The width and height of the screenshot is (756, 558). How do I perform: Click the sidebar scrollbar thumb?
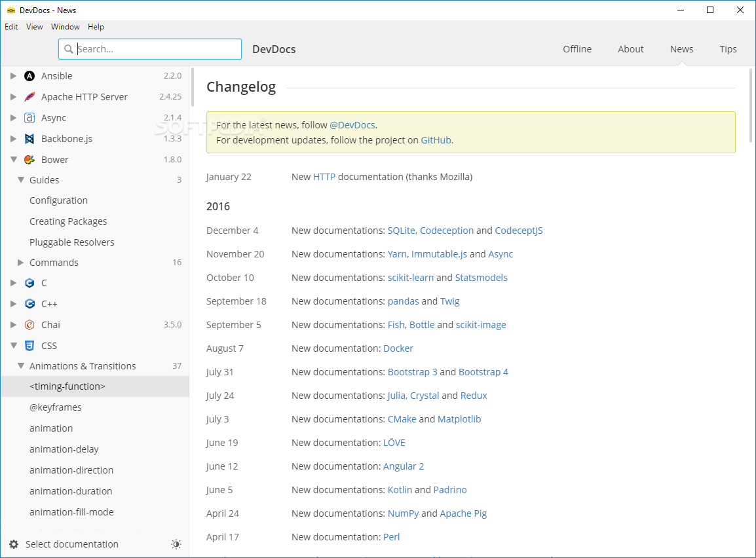click(x=193, y=87)
